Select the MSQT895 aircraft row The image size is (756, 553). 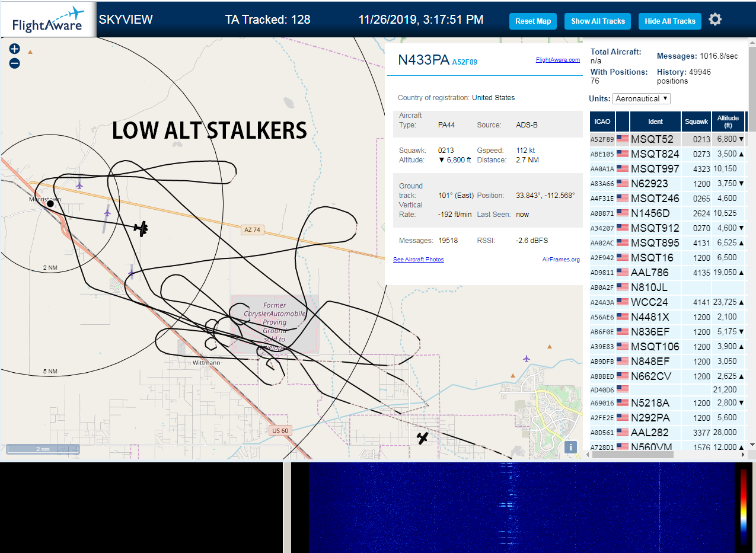(x=667, y=243)
